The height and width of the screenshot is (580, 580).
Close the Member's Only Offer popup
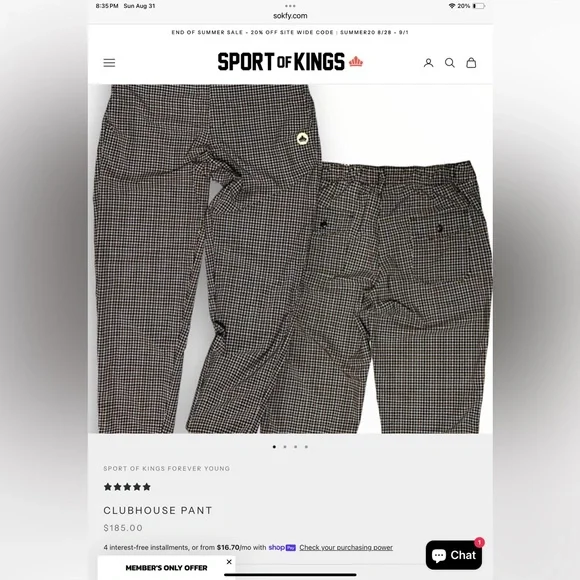(x=229, y=562)
